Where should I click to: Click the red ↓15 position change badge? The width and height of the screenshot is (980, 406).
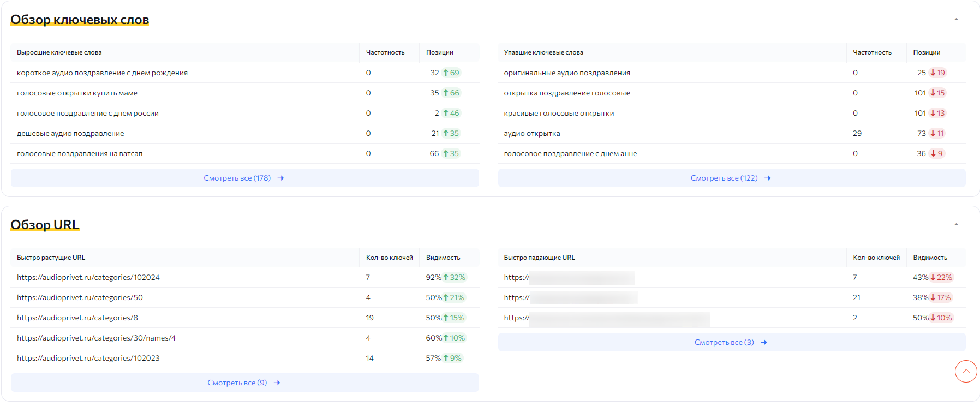click(937, 93)
